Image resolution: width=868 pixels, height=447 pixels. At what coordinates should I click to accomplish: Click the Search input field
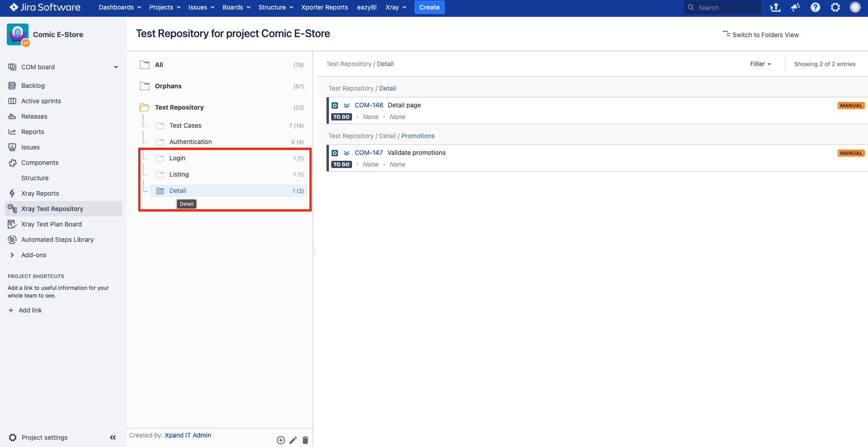[x=722, y=7]
